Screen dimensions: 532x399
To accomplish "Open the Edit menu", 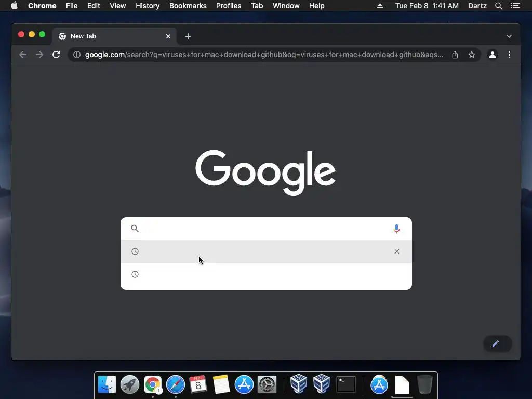I will (94, 6).
